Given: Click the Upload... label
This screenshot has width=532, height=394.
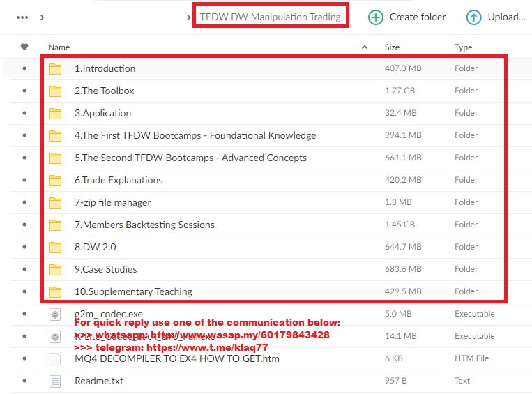Looking at the screenshot, I should point(507,17).
